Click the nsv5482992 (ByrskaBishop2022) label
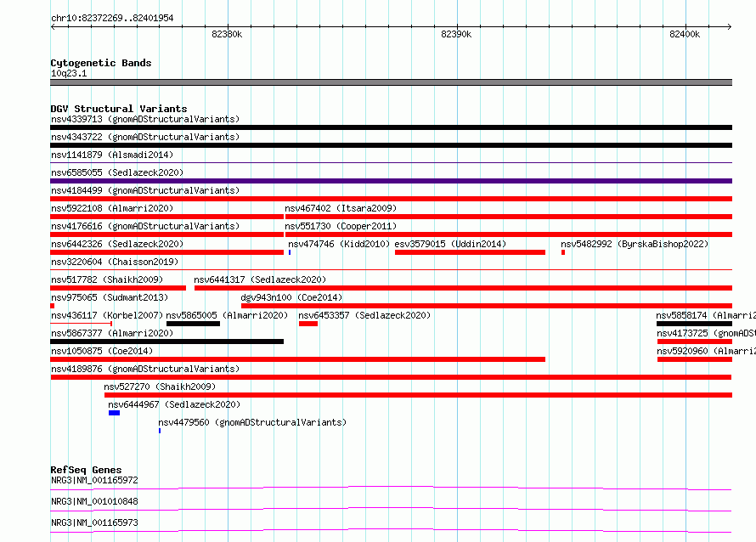756x542 pixels. (635, 244)
